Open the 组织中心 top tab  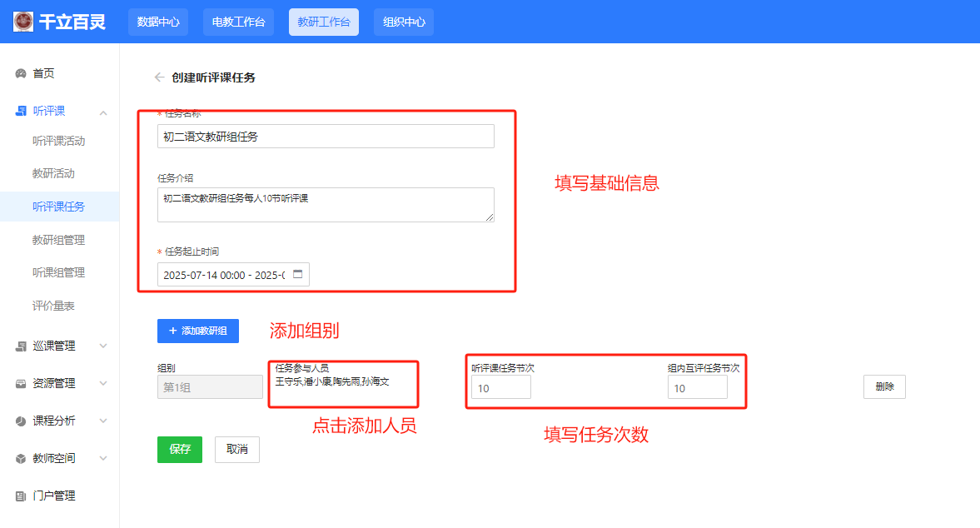404,22
